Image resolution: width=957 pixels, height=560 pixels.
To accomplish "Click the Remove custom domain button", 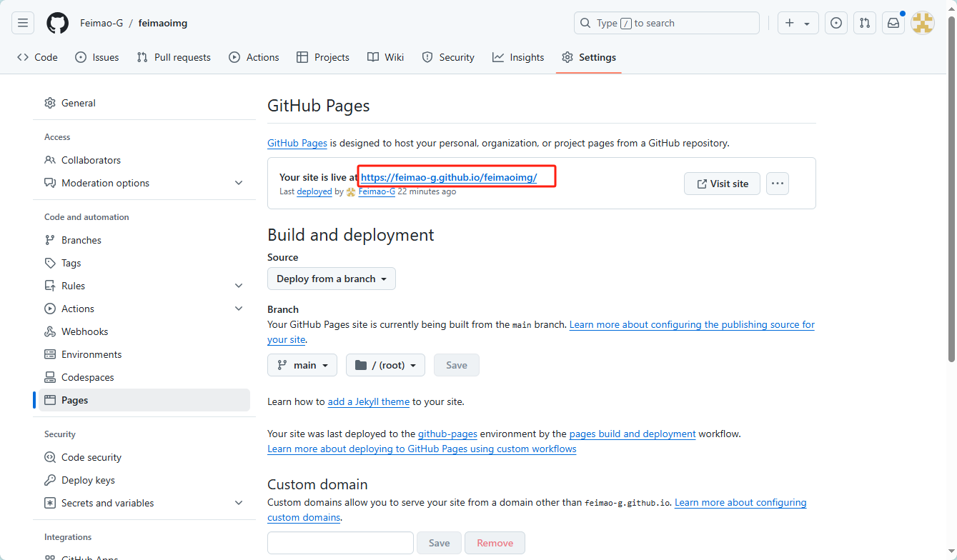I will (x=495, y=543).
